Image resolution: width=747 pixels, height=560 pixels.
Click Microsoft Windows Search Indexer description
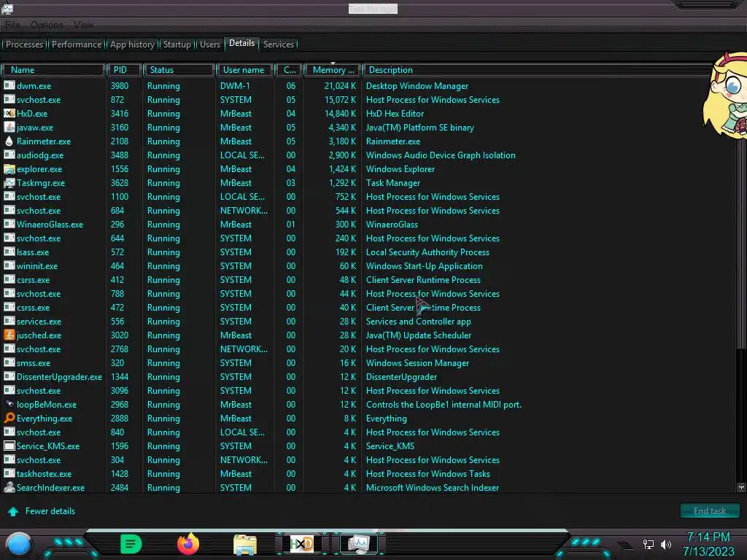pos(432,488)
